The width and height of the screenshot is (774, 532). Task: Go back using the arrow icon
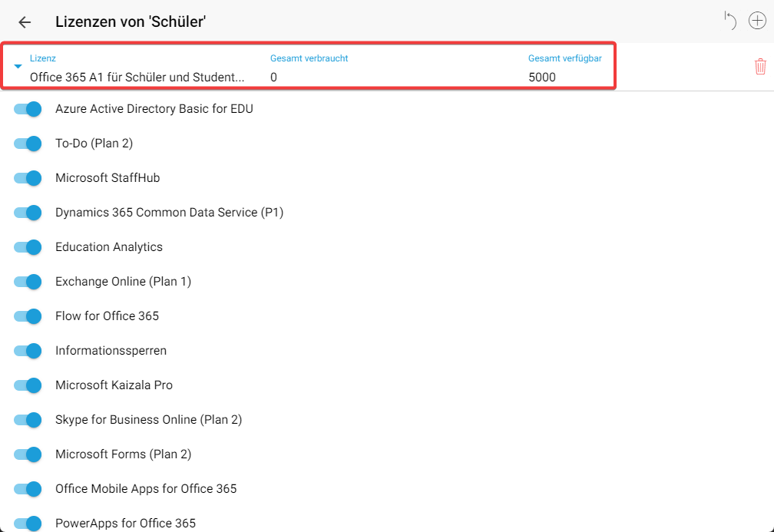point(25,21)
